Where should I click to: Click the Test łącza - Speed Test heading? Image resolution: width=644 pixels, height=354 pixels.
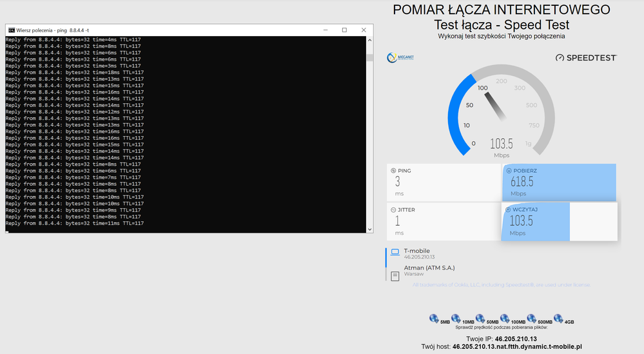click(x=502, y=25)
